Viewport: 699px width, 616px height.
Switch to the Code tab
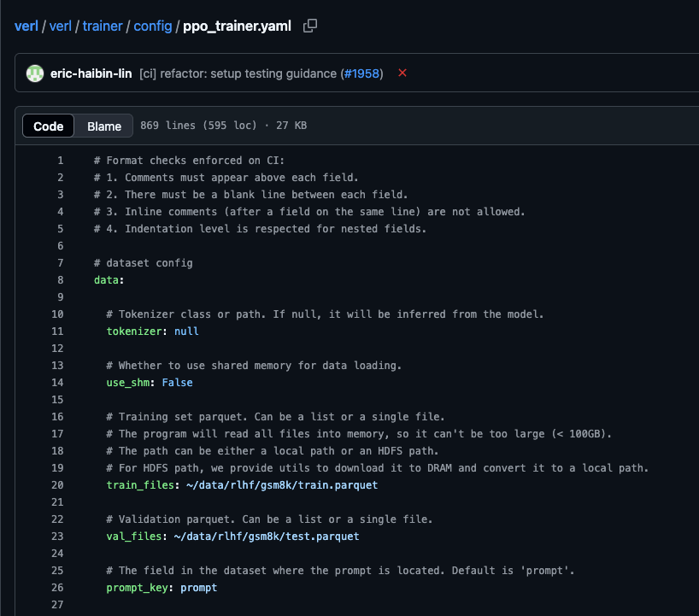[x=48, y=126]
